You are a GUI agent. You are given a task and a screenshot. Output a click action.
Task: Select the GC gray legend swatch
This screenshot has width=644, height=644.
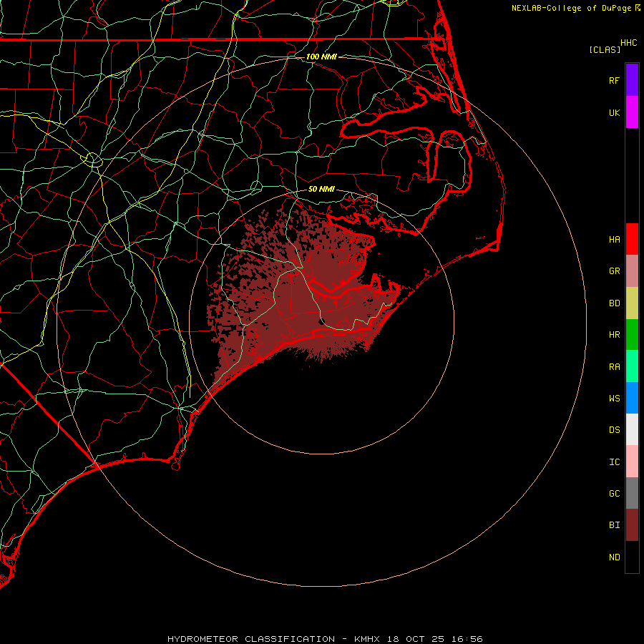click(632, 493)
